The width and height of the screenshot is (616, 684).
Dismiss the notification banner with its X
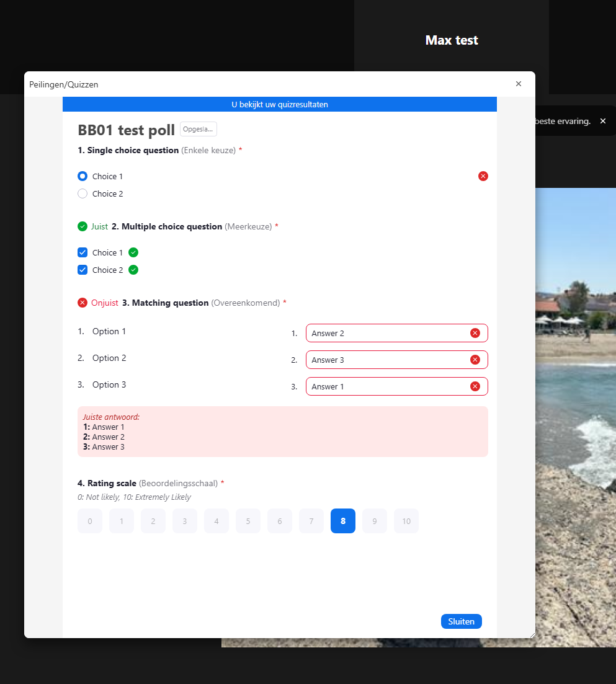[x=602, y=121]
